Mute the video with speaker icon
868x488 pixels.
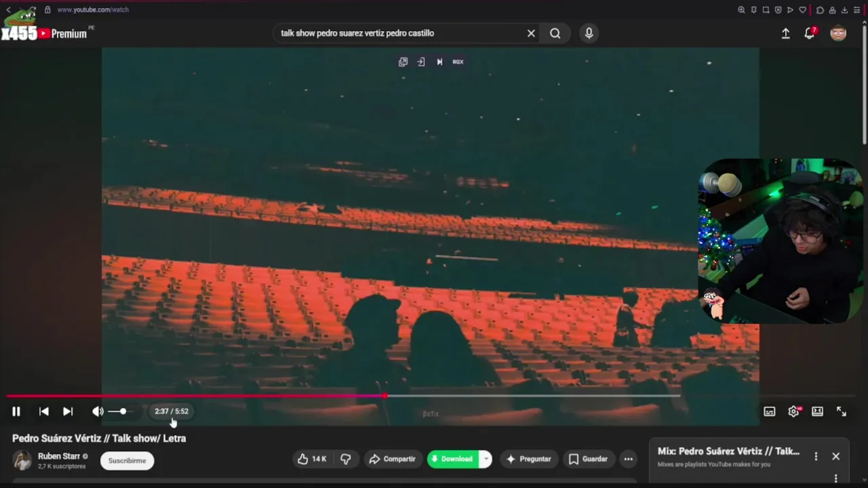(98, 411)
